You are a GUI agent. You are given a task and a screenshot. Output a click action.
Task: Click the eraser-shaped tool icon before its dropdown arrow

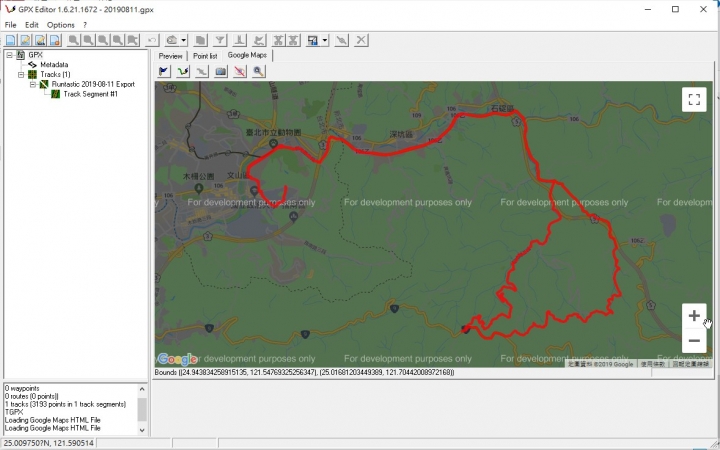tap(172, 40)
